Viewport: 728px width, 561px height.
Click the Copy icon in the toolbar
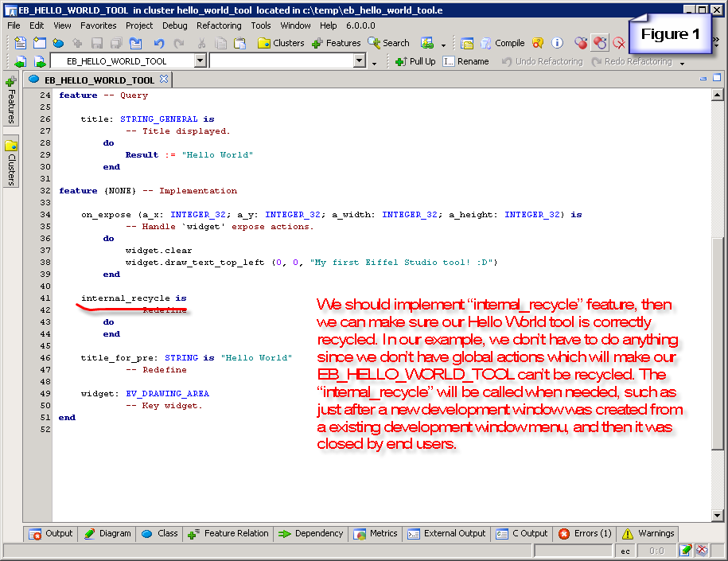(x=221, y=43)
